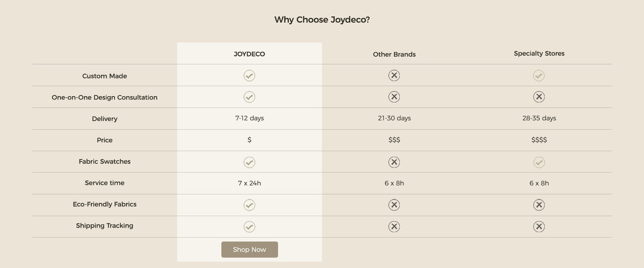Click Specialty Stores' Custom Made checkmark
The height and width of the screenshot is (268, 644).
click(x=539, y=75)
